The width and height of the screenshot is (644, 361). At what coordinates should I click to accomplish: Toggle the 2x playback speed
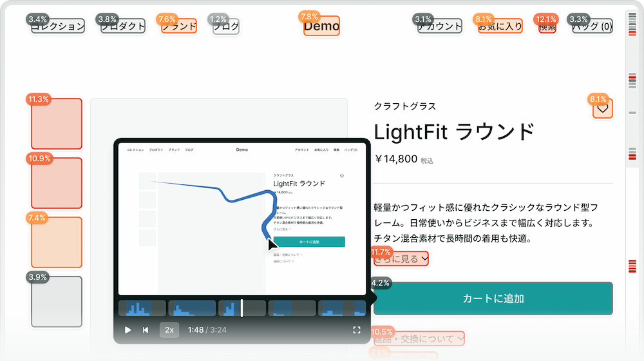pos(169,330)
